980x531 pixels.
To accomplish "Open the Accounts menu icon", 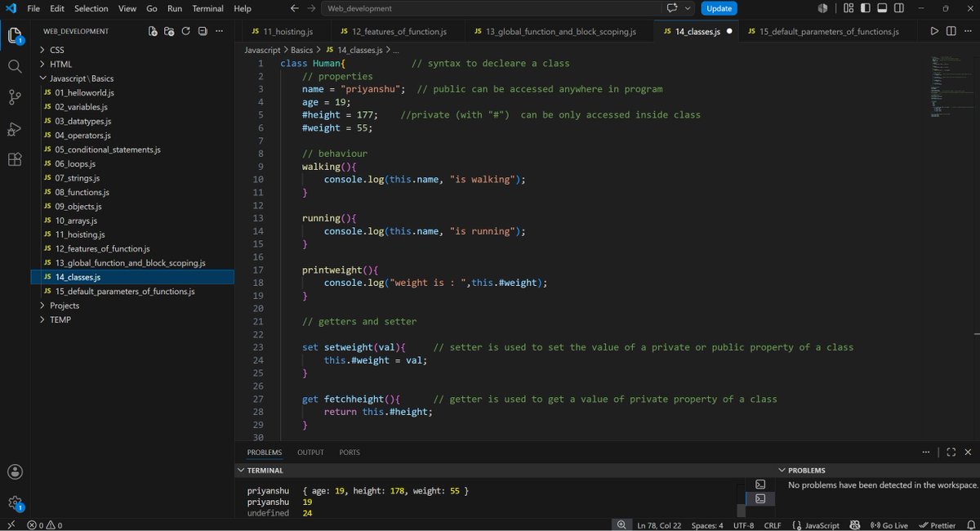I will 15,471.
